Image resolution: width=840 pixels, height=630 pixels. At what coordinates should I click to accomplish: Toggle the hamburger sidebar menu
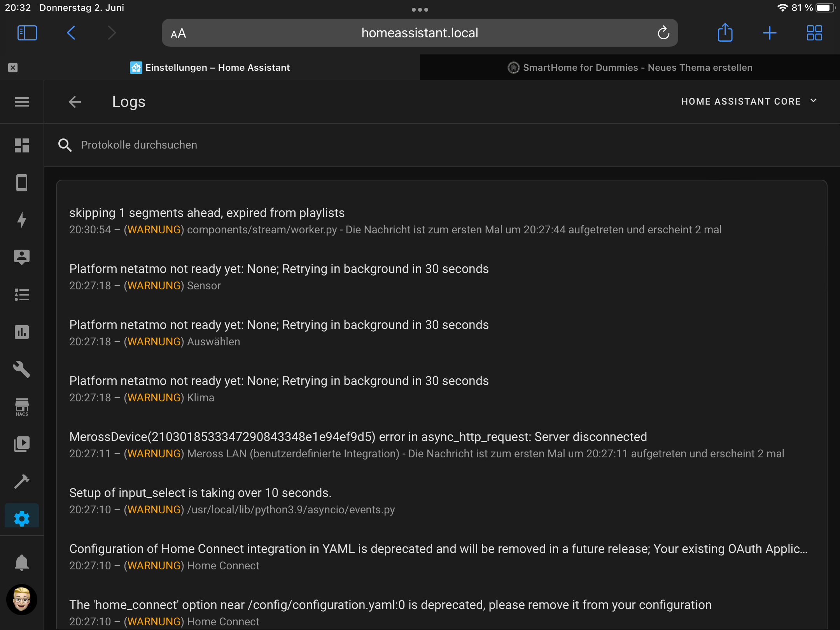point(22,102)
